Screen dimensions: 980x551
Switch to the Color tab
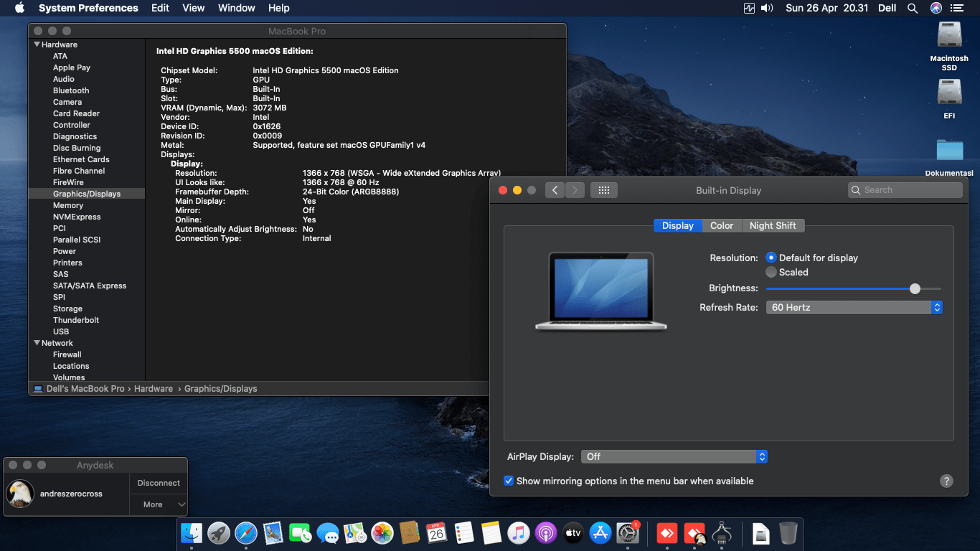point(722,225)
